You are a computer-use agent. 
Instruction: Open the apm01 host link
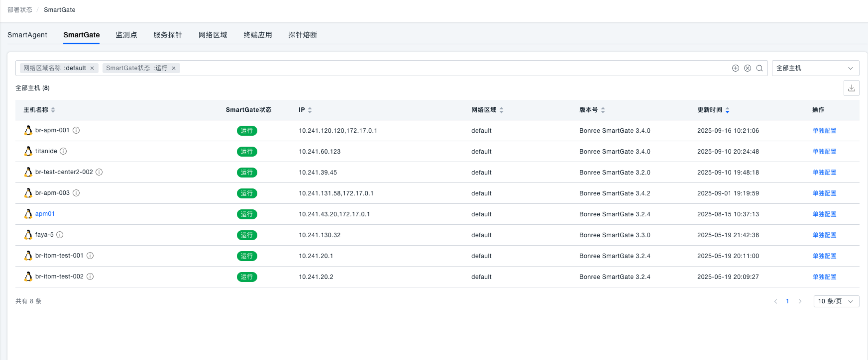coord(45,214)
